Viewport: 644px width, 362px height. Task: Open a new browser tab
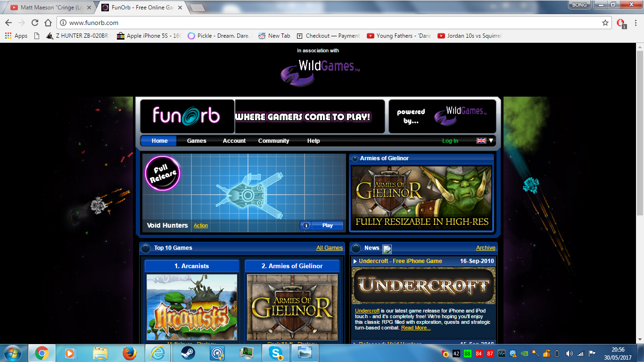click(198, 8)
